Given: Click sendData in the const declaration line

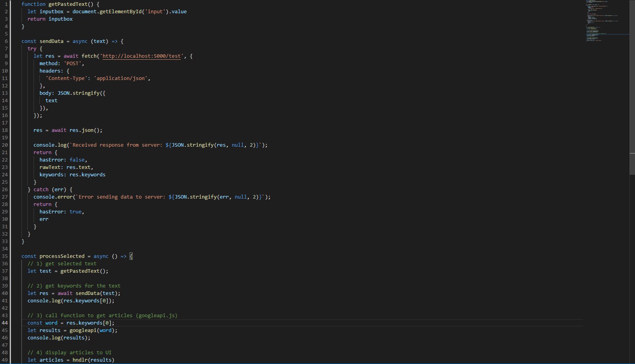Looking at the screenshot, I should point(51,41).
